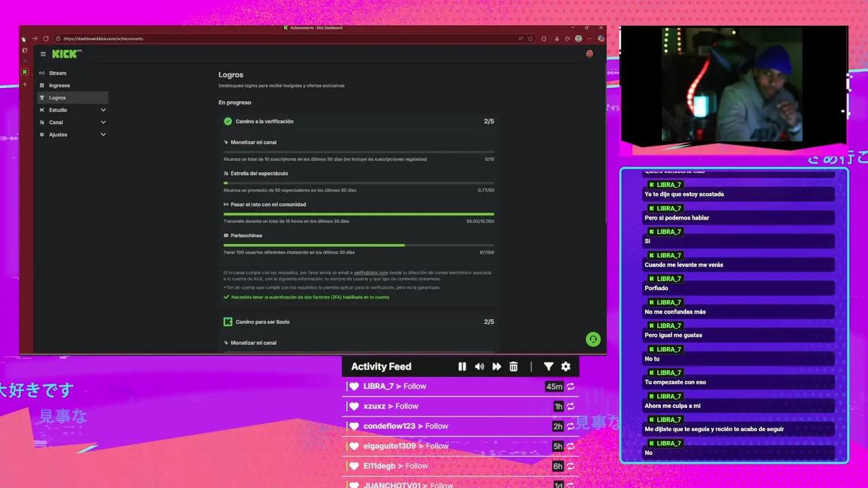Click the green support chat bubble
Screen dimensions: 868x488
(x=593, y=340)
